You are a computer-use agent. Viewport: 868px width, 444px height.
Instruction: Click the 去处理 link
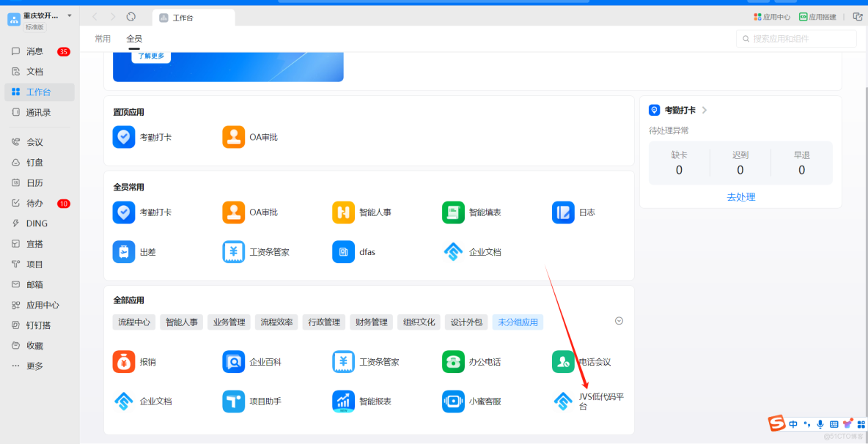740,196
